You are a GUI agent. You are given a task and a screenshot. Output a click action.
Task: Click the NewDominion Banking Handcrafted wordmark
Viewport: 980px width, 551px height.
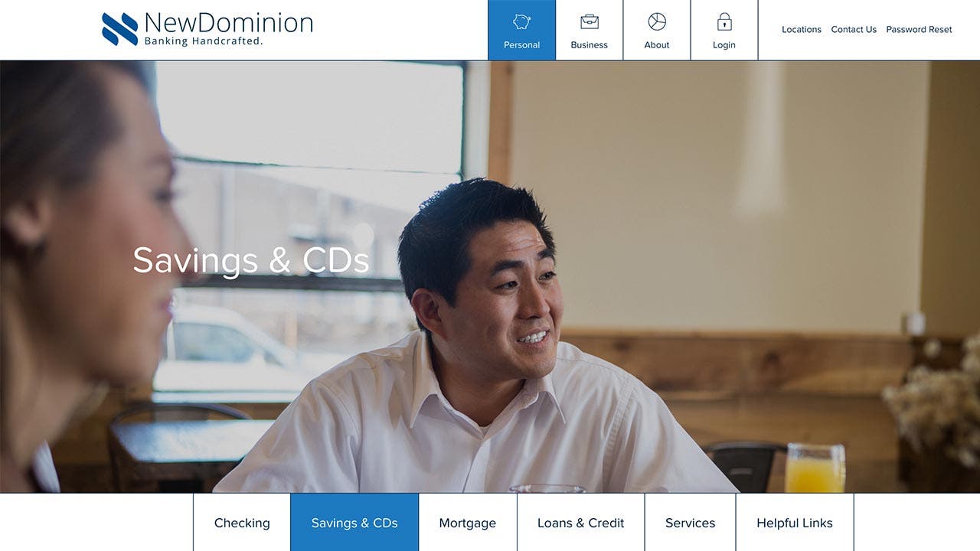pos(229,29)
